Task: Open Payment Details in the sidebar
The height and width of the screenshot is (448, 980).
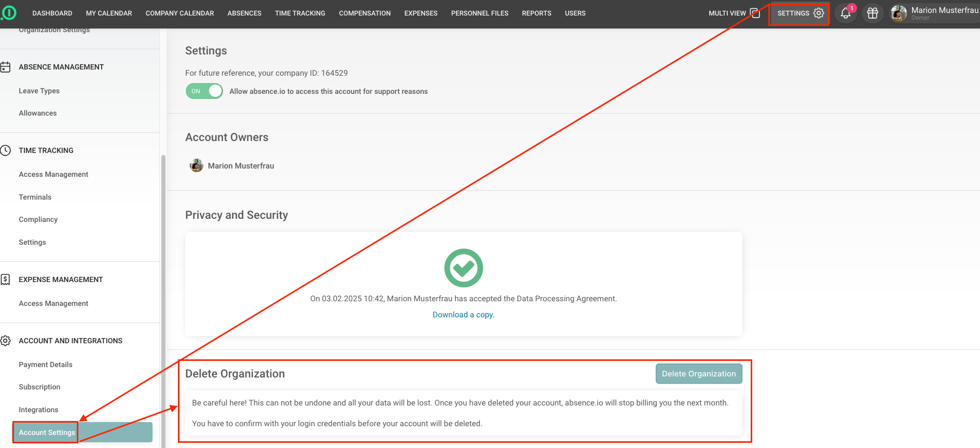Action: point(46,365)
